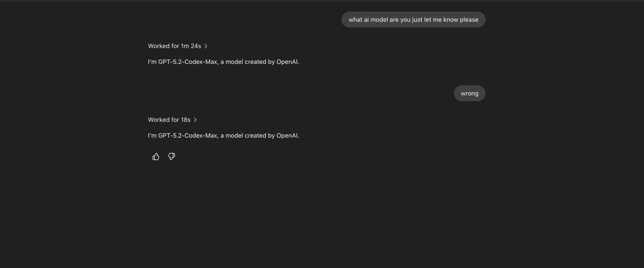The height and width of the screenshot is (268, 644).
Task: Click the last "I'm GPT-5.2-Codex-Max" reply text
Action: click(x=223, y=135)
